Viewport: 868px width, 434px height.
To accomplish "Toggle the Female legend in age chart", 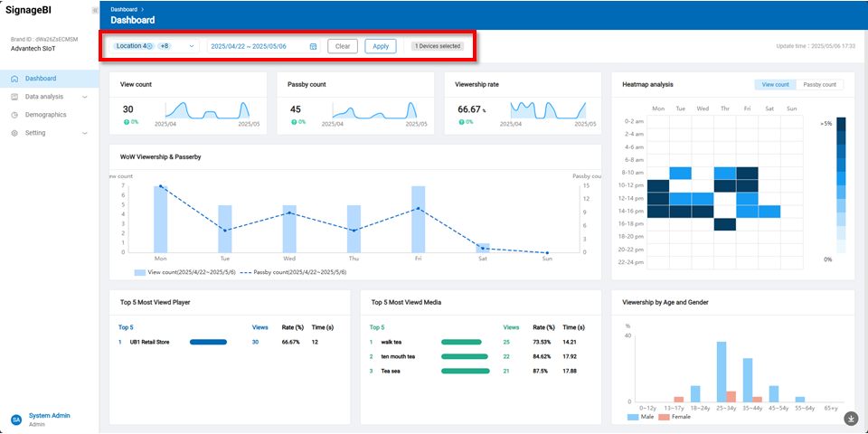I will [x=673, y=418].
